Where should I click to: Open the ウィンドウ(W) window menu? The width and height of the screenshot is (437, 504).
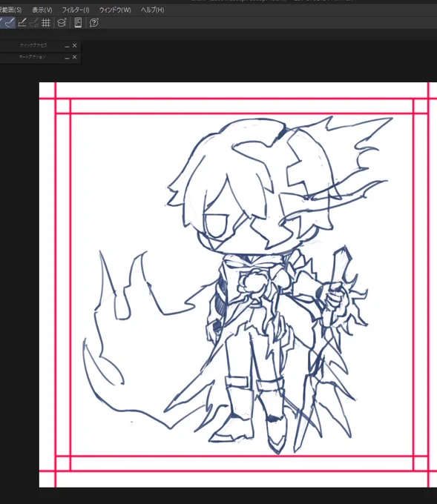click(x=115, y=10)
